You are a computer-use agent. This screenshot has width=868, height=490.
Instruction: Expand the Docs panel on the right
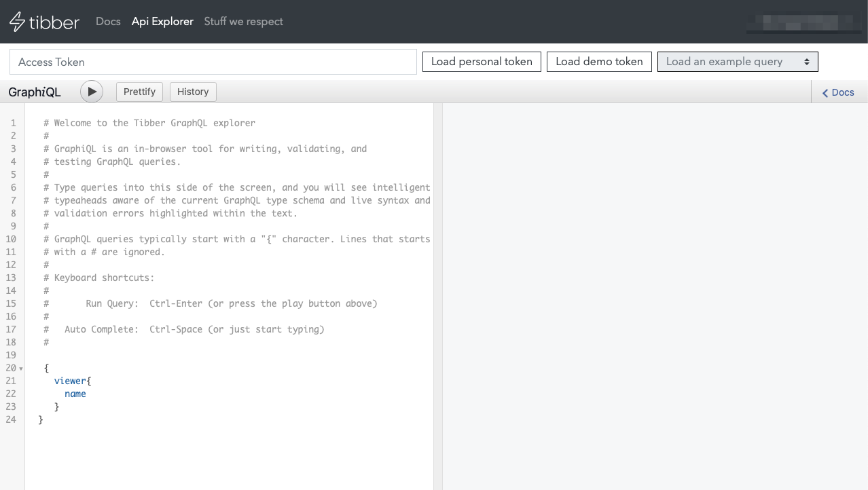[839, 92]
